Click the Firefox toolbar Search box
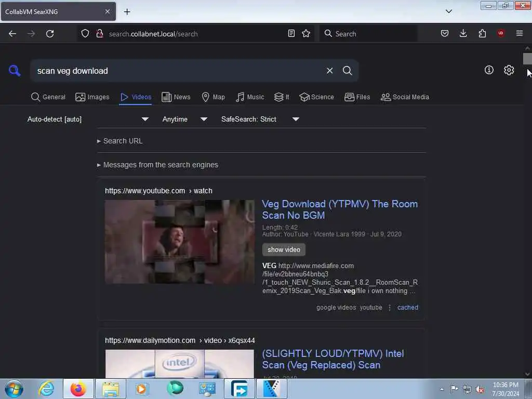 point(368,34)
